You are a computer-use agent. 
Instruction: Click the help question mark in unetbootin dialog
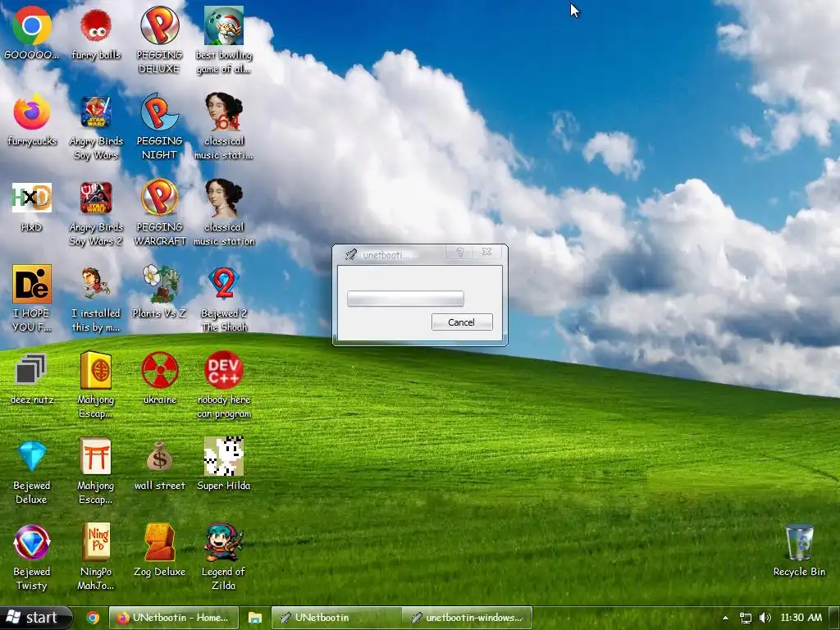[460, 252]
